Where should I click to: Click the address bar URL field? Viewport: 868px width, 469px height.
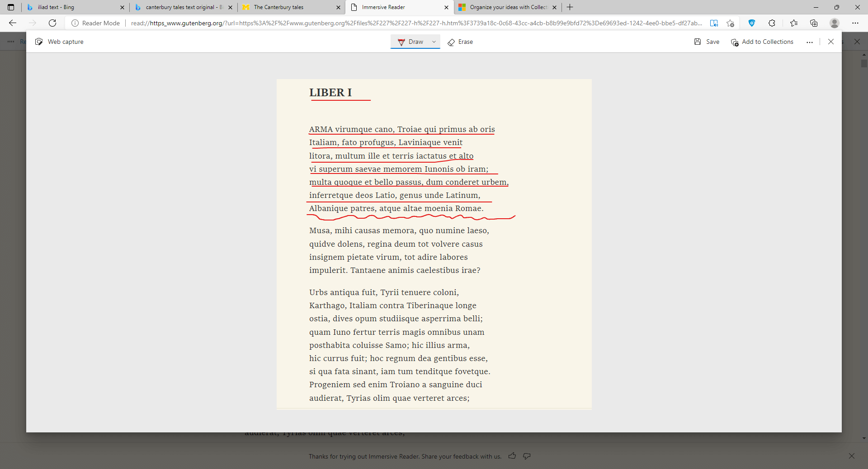pyautogui.click(x=416, y=23)
